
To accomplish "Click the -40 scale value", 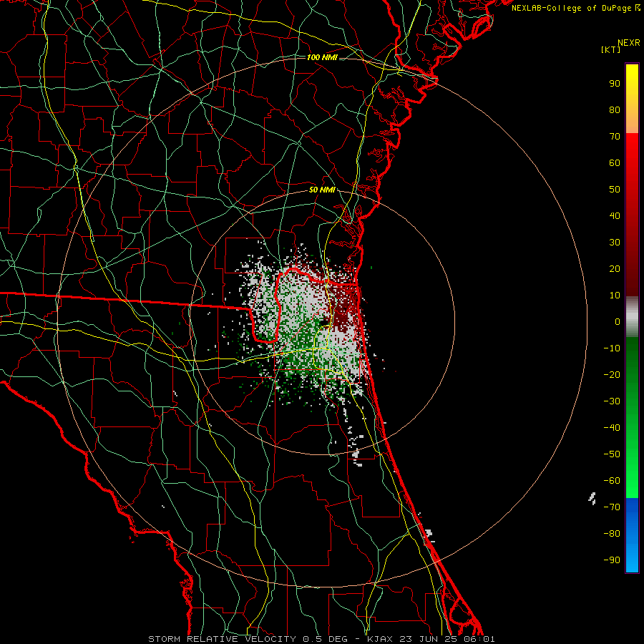I will (612, 428).
